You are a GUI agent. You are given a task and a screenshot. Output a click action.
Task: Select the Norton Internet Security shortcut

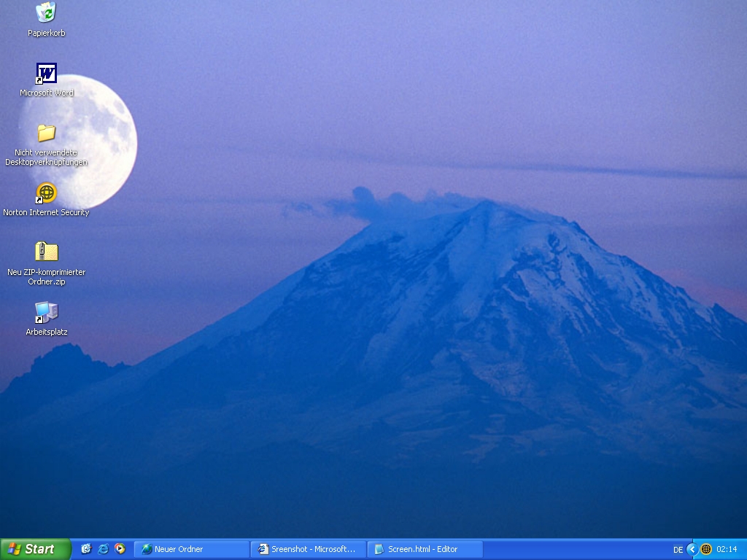pos(46,199)
